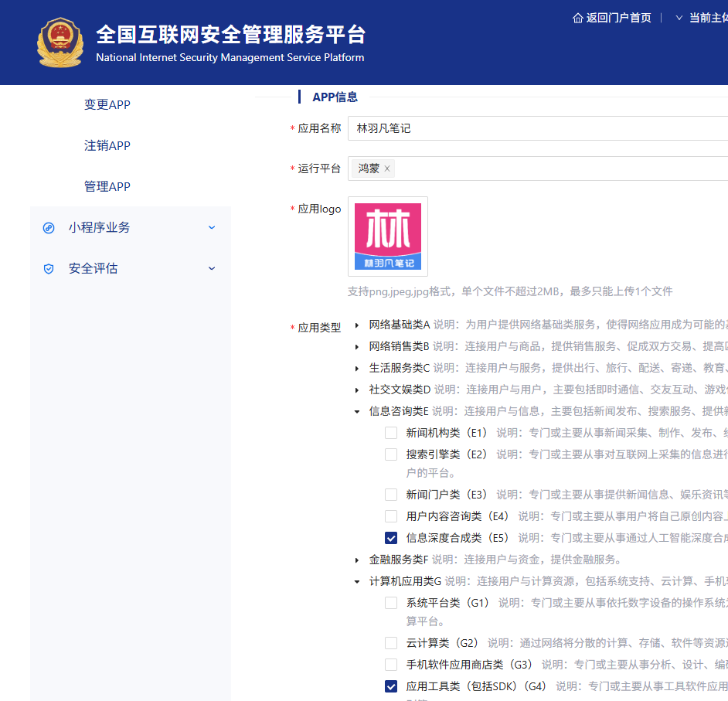
Task: Click the 网络销售类B label text
Action: click(400, 346)
